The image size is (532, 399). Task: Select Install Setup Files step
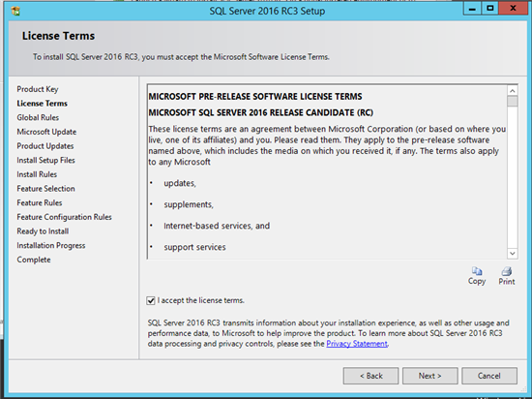[45, 161]
